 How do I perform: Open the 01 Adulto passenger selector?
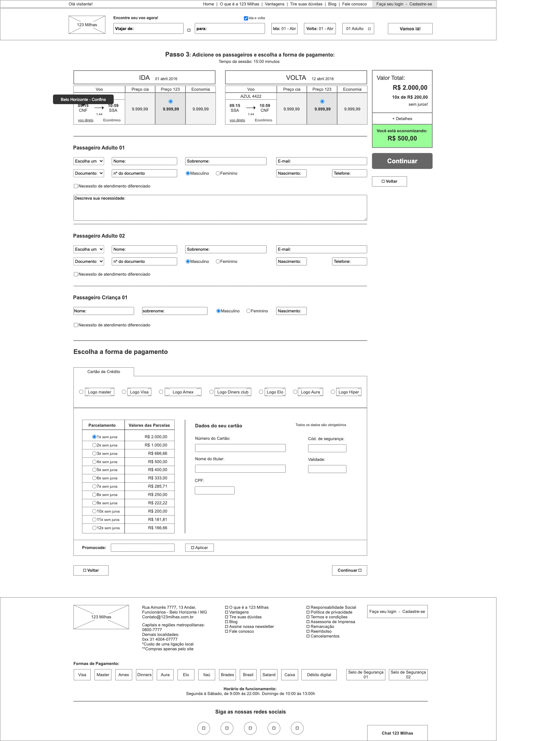[358, 28]
